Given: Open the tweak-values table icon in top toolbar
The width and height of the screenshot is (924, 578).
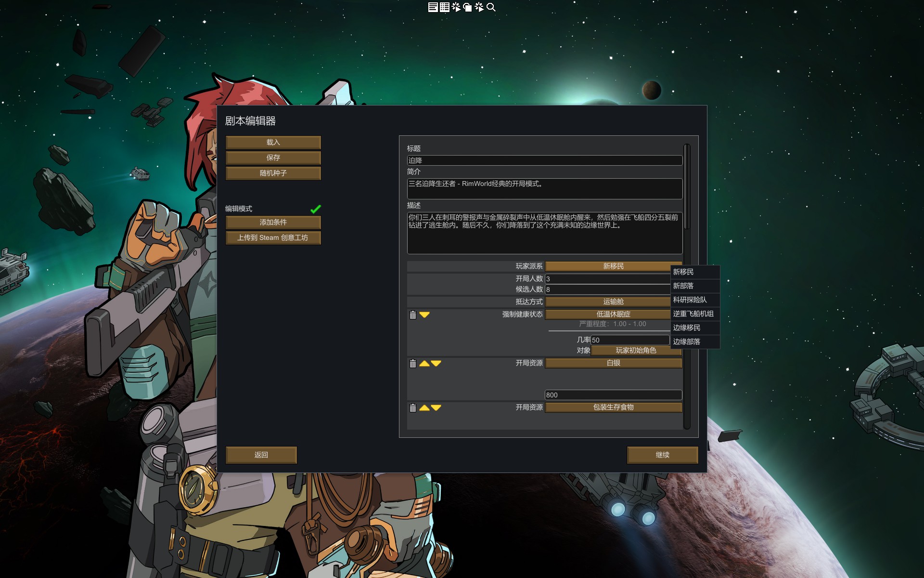Looking at the screenshot, I should click(x=444, y=7).
